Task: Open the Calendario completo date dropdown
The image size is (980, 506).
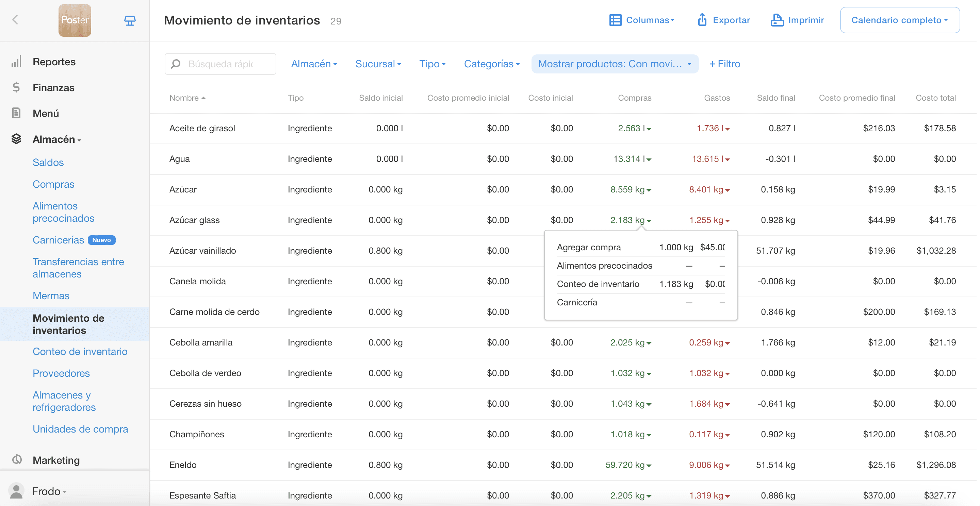Action: [x=899, y=20]
